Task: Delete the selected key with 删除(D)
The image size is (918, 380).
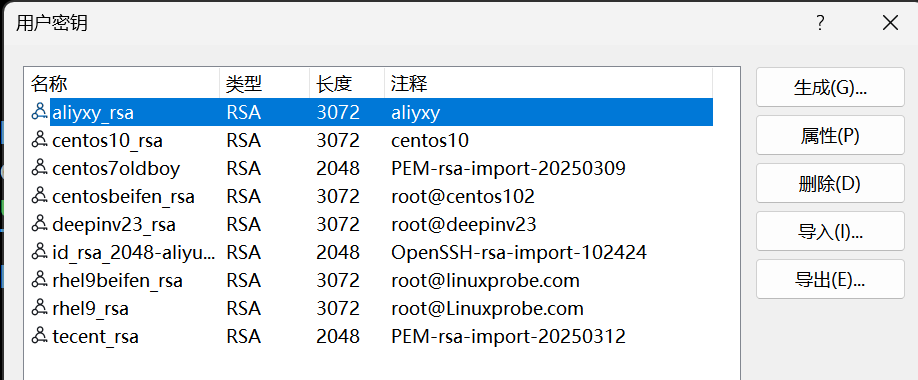Action: 830,183
